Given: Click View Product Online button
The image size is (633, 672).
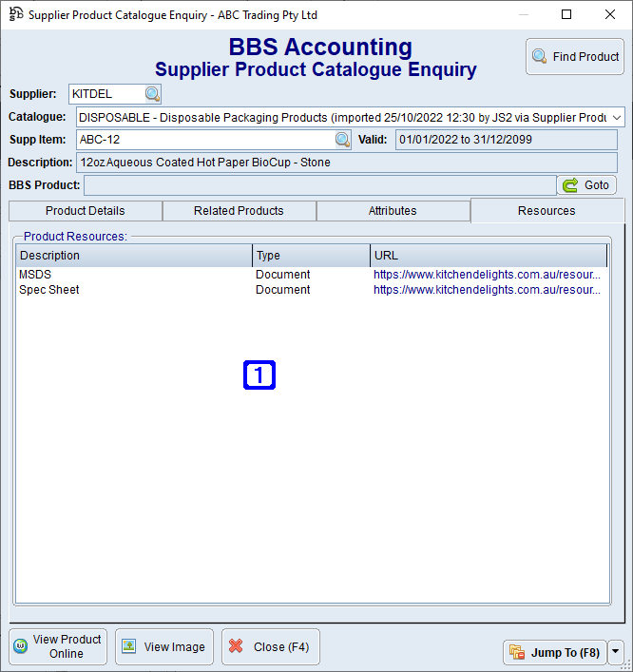Looking at the screenshot, I should point(58,646).
